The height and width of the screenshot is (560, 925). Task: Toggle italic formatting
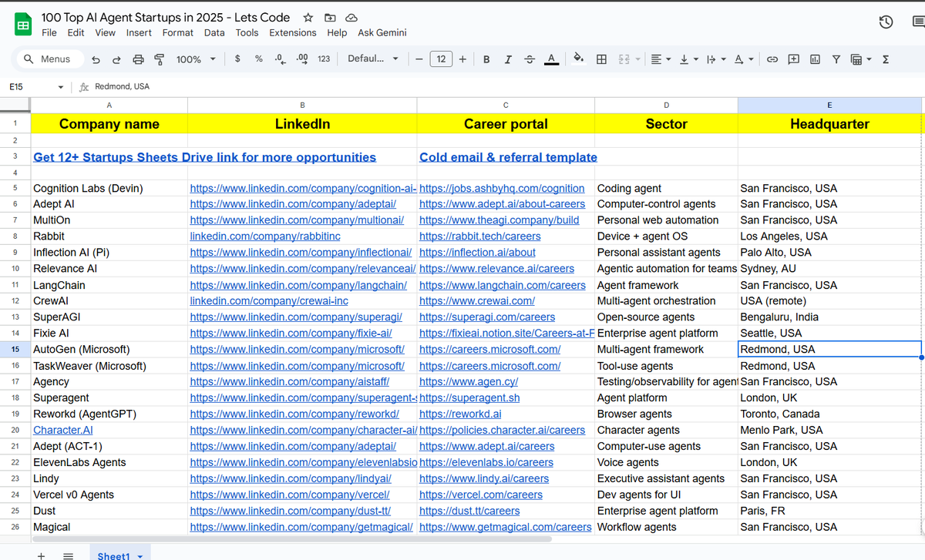508,59
